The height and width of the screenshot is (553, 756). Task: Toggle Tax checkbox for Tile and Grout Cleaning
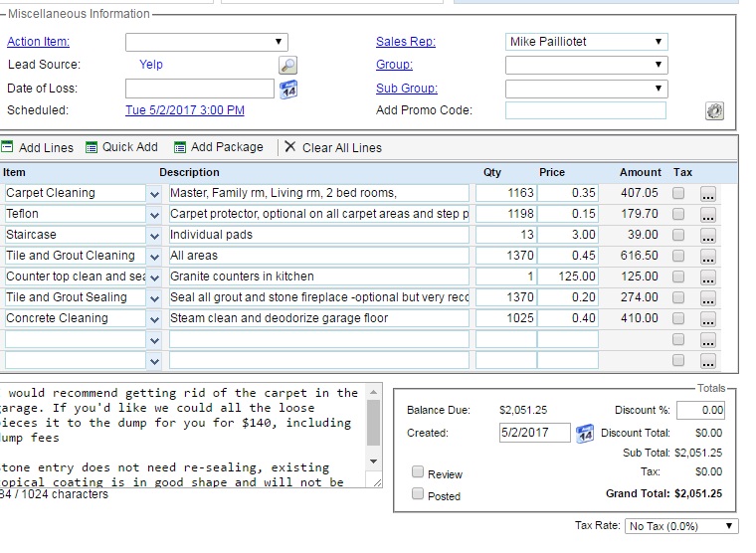(x=678, y=256)
